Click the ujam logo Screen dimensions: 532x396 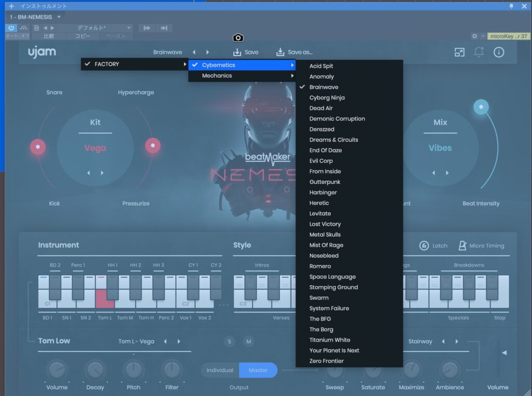pos(42,52)
